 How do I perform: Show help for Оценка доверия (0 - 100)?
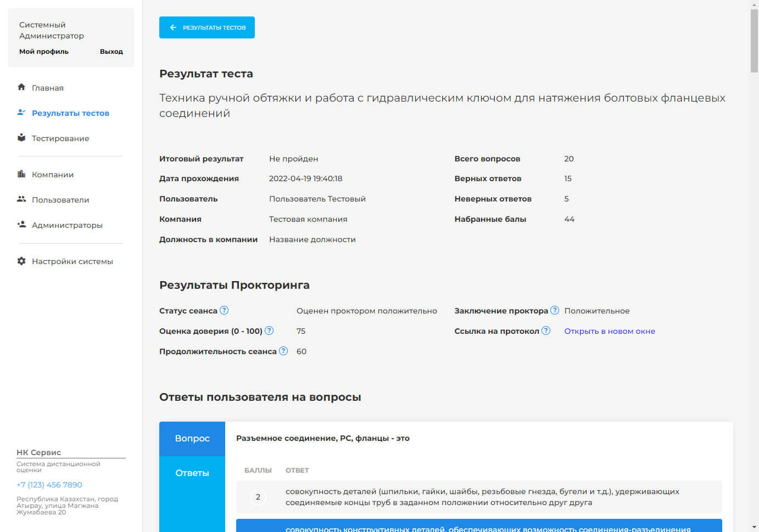[269, 331]
